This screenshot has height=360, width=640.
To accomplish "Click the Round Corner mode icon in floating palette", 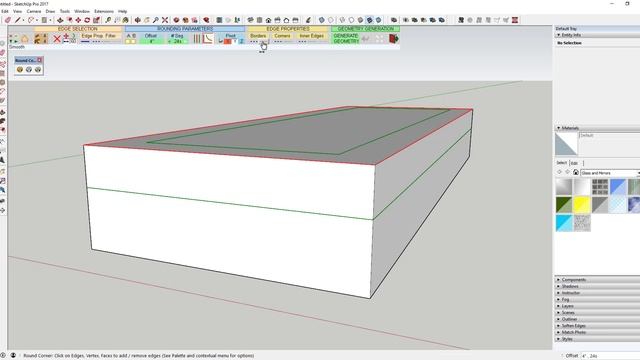I will (20, 69).
